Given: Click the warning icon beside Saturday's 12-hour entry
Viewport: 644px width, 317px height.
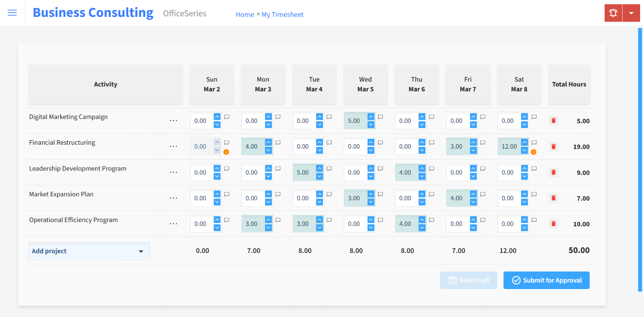Looking at the screenshot, I should tap(533, 152).
